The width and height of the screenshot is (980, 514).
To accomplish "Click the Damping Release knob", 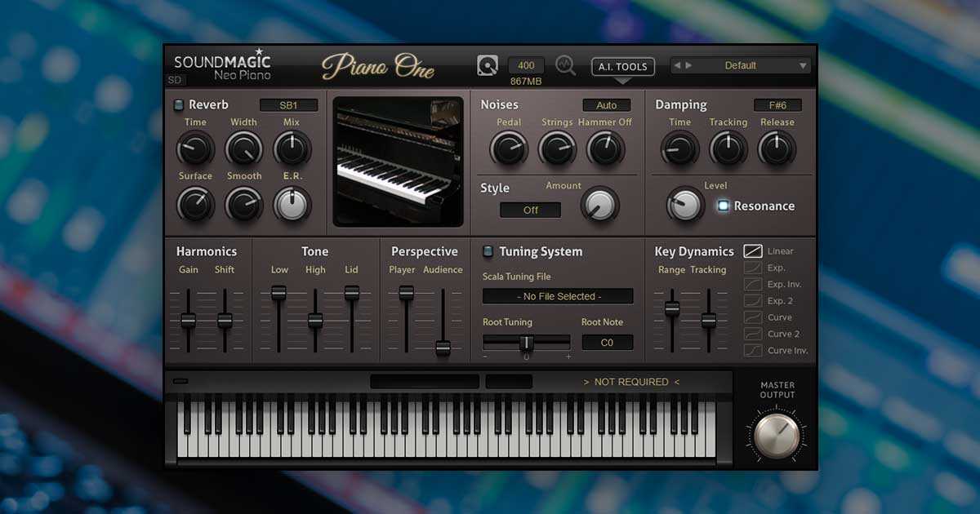I will coord(777,148).
